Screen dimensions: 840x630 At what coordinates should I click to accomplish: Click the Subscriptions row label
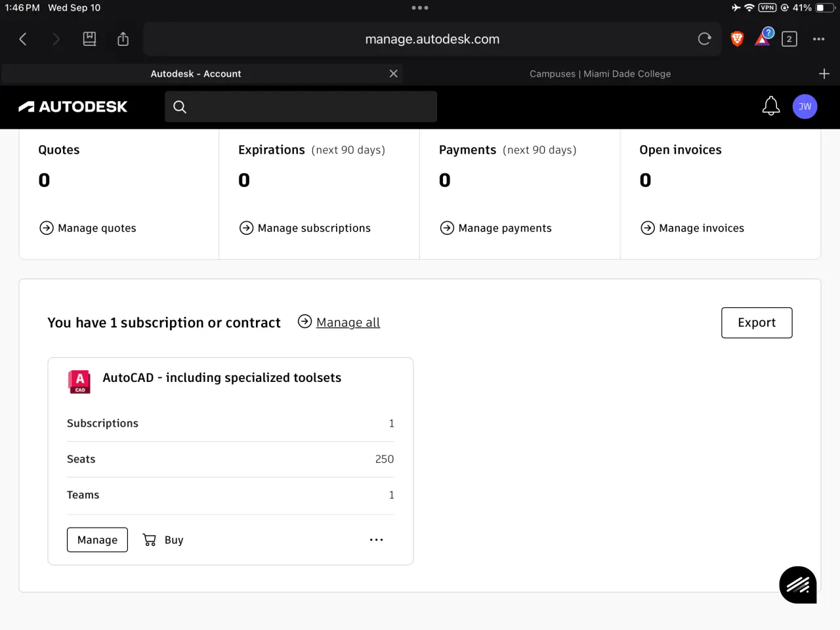point(102,423)
